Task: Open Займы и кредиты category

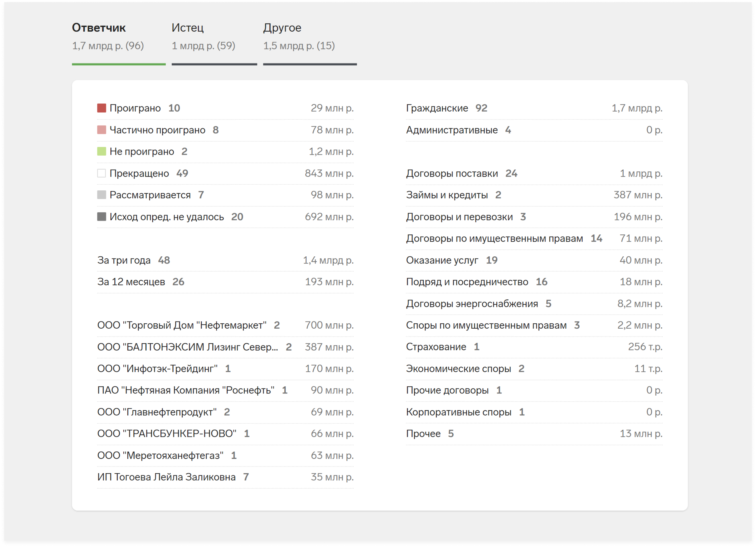Action: [x=447, y=195]
